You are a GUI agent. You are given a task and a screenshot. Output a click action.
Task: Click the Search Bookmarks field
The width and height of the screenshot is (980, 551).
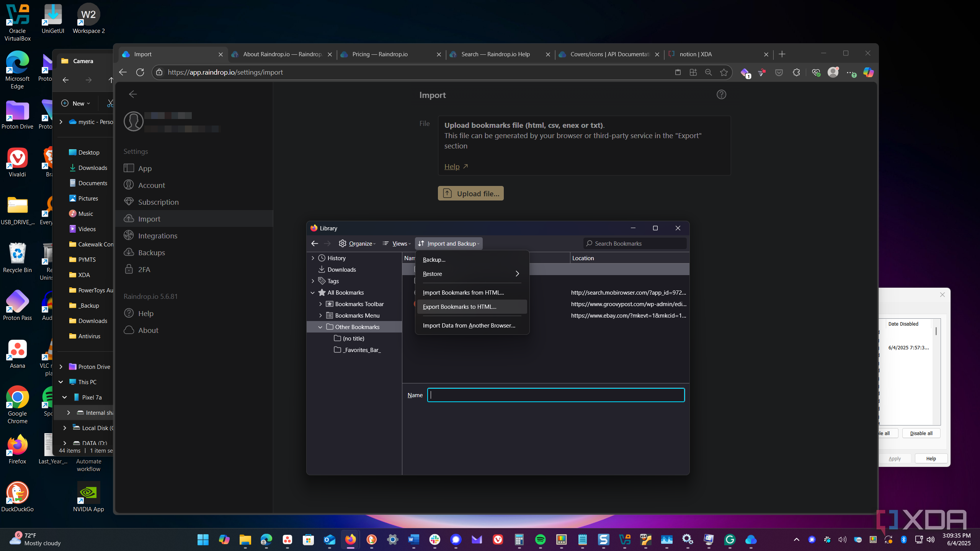coord(635,244)
